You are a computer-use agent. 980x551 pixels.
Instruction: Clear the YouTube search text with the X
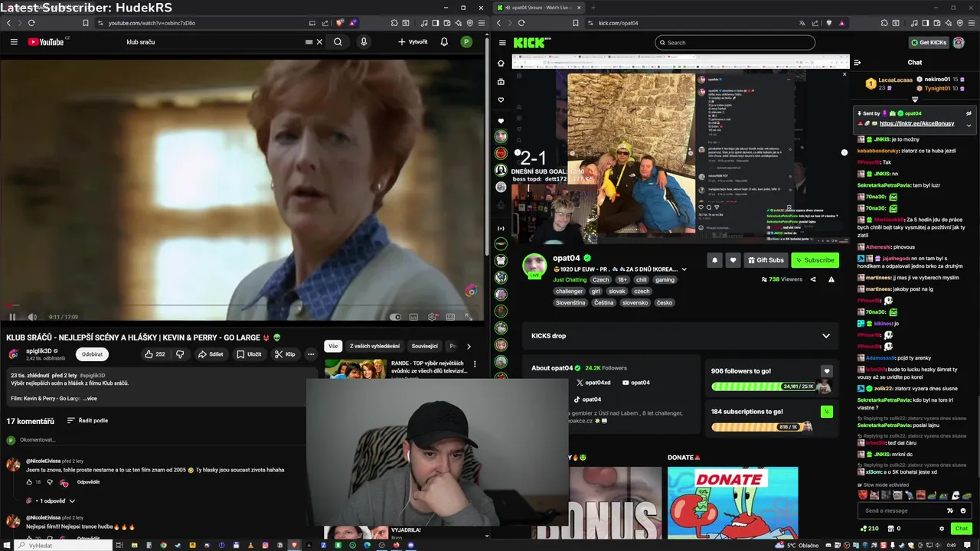click(319, 42)
